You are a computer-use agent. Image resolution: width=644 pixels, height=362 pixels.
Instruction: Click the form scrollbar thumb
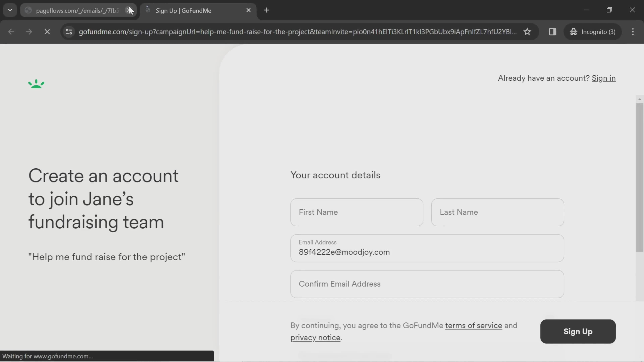(639, 177)
